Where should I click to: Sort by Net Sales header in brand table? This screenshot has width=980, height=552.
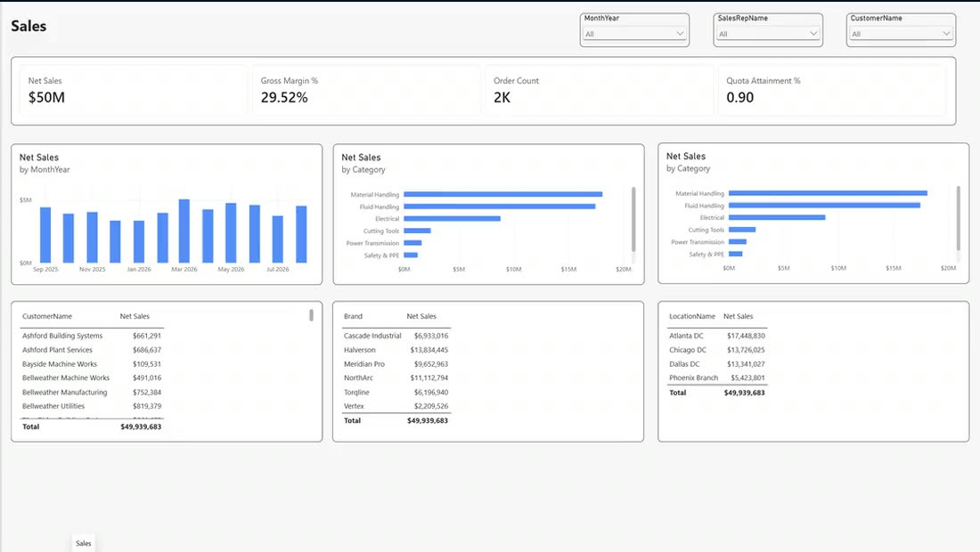(421, 317)
